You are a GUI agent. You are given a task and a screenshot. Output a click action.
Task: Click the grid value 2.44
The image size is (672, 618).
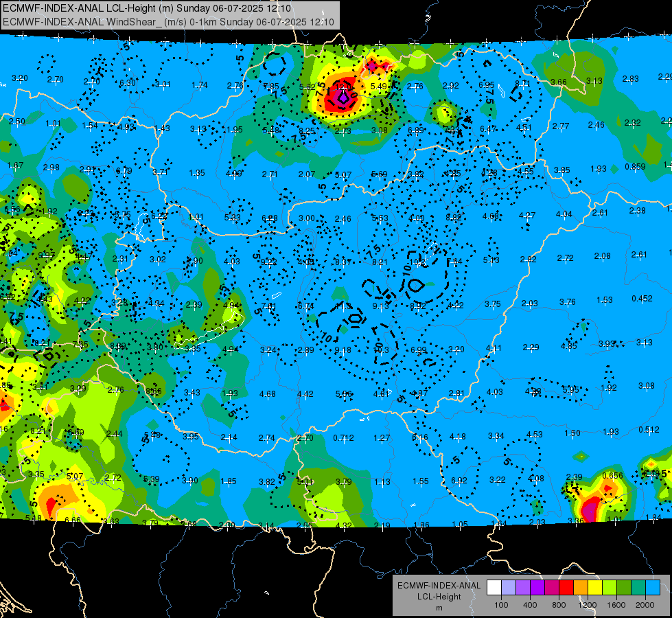(x=115, y=433)
